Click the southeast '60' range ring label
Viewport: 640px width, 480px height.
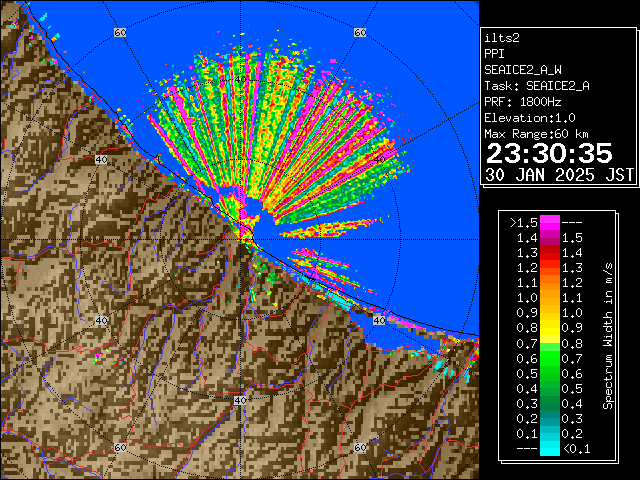tap(360, 447)
